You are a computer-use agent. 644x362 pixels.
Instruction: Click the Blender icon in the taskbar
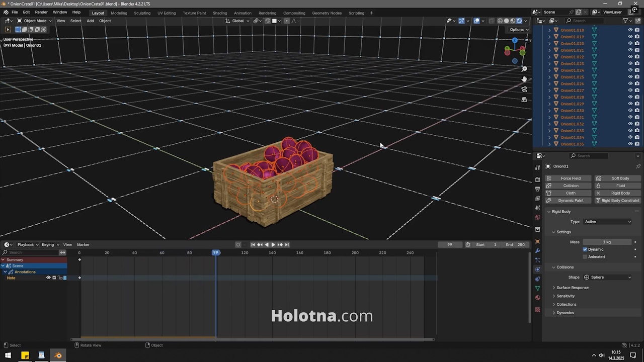pyautogui.click(x=58, y=355)
